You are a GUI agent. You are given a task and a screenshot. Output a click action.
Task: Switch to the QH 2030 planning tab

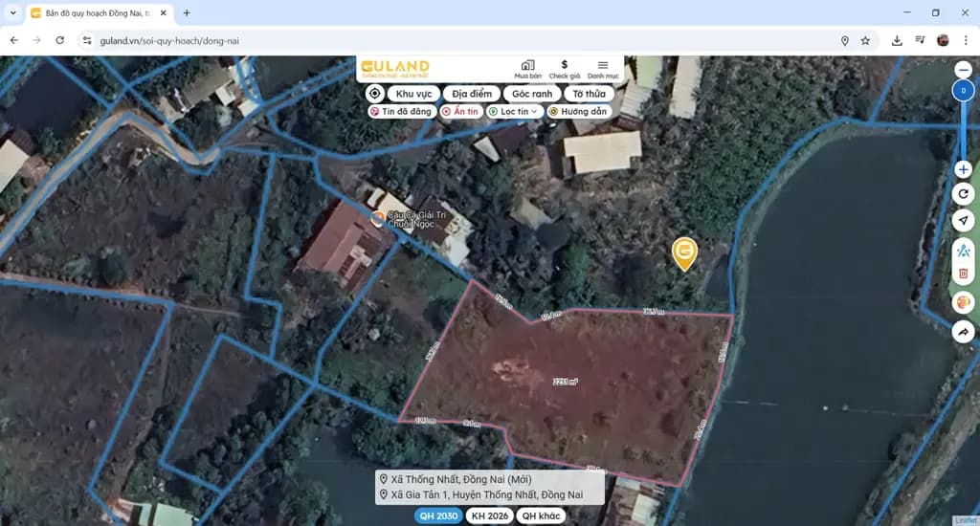click(438, 516)
